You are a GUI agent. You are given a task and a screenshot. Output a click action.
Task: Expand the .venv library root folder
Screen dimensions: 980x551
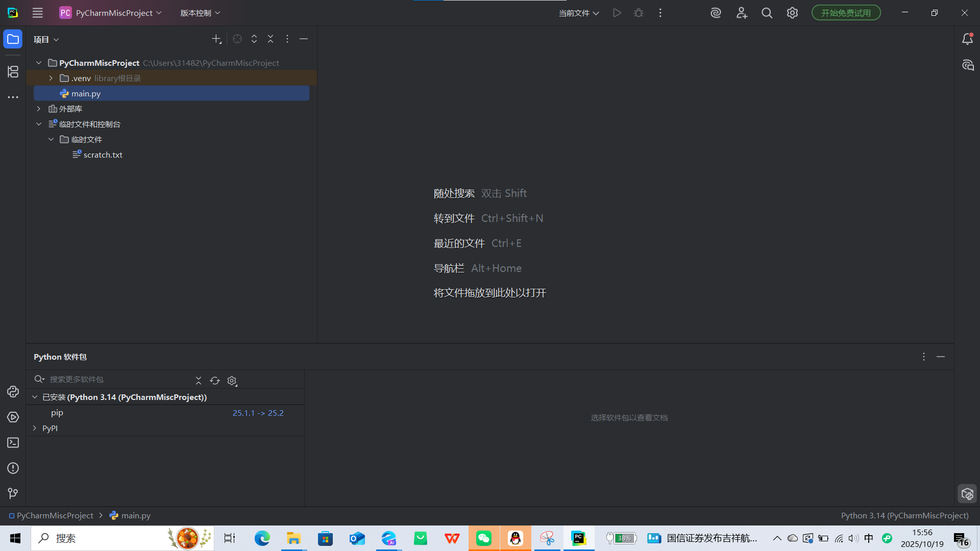[51, 78]
